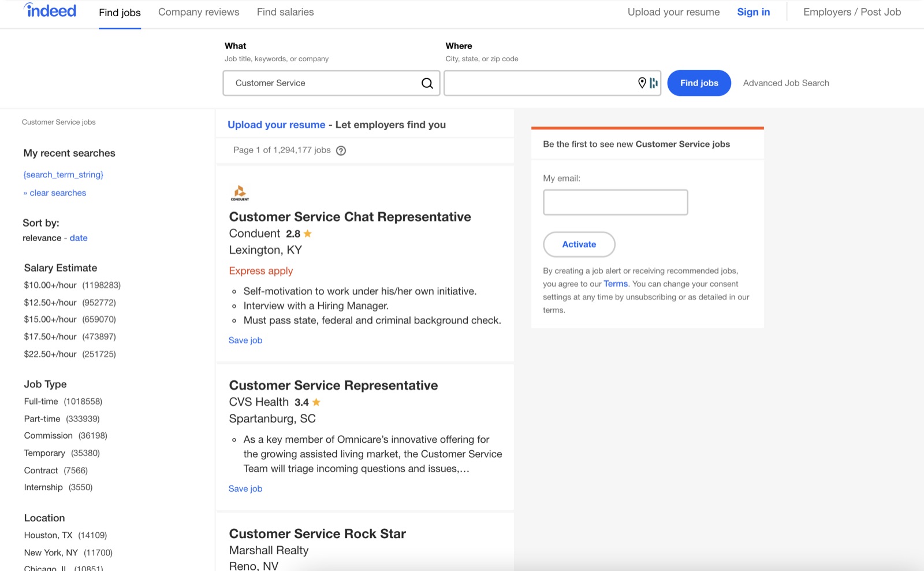
Task: Open Customer Service Representative CVS Health job
Action: (333, 385)
